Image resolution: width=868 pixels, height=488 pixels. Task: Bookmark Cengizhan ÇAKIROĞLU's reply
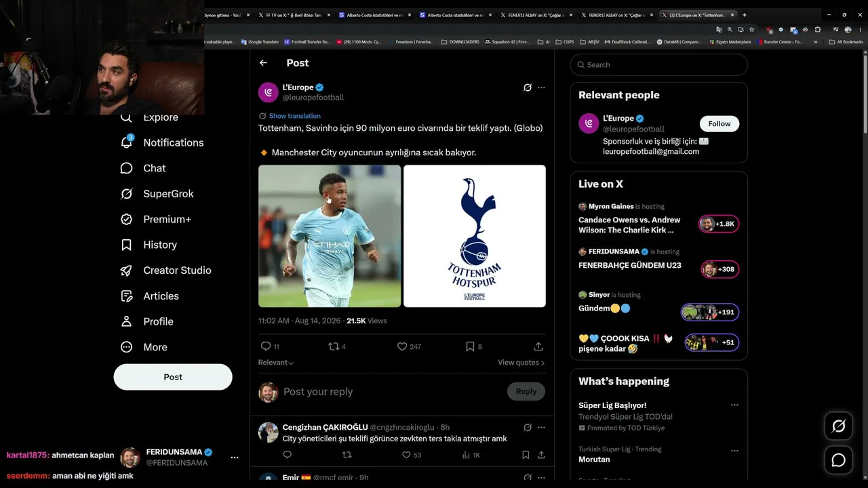pyautogui.click(x=526, y=455)
